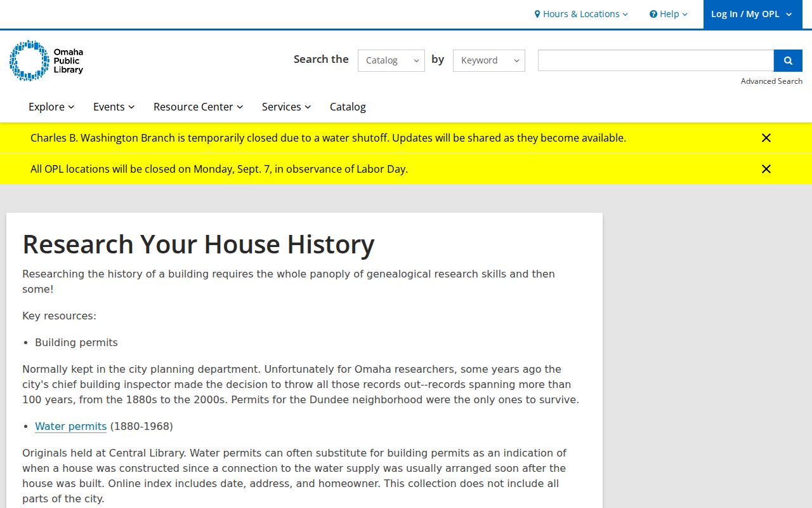Click the Research Your House History heading

(199, 244)
